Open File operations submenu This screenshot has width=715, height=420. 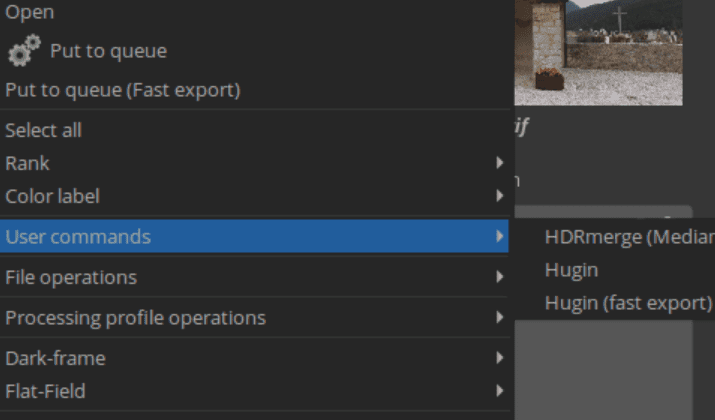[254, 277]
